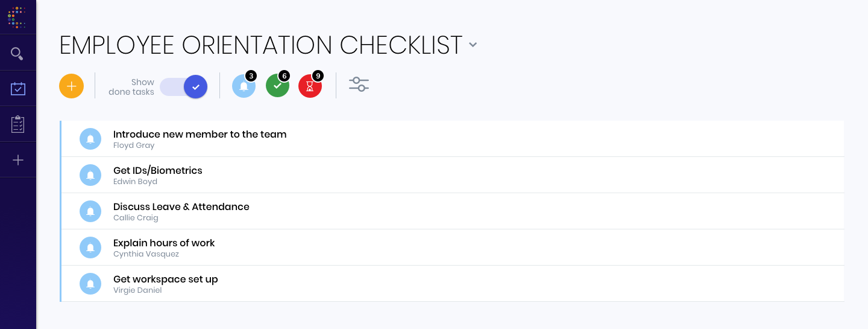Select the 'Get workspace set up' task
Viewport: 868px width, 329px height.
click(453, 284)
